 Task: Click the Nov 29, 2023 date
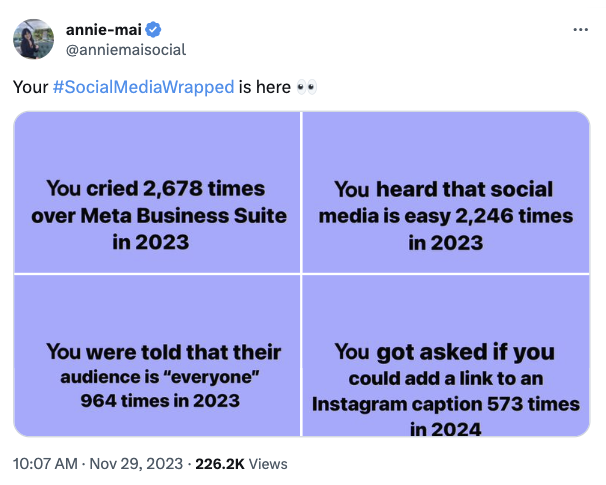(136, 464)
